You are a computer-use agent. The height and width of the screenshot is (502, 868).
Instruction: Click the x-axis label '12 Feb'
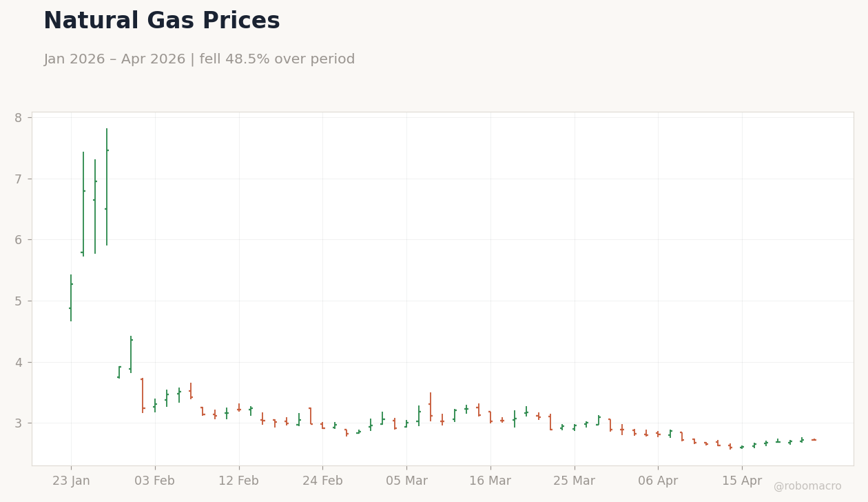pyautogui.click(x=239, y=481)
